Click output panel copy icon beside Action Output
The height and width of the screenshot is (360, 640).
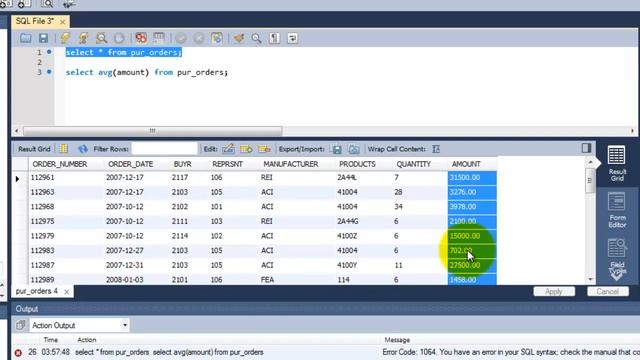pos(20,325)
